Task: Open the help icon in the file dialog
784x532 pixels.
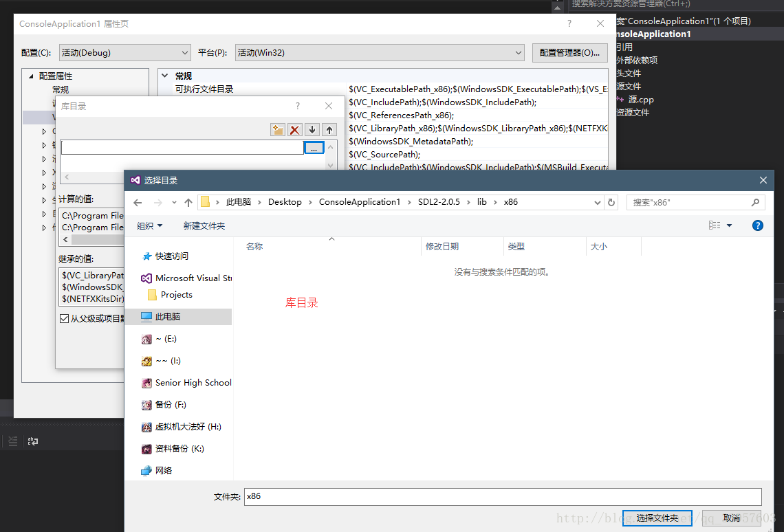Action: (x=757, y=225)
